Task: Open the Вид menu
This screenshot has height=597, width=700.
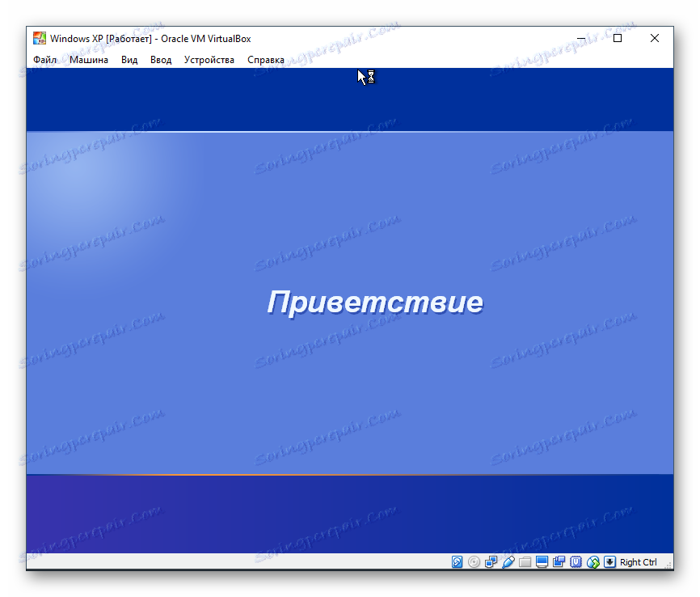Action: (x=129, y=60)
